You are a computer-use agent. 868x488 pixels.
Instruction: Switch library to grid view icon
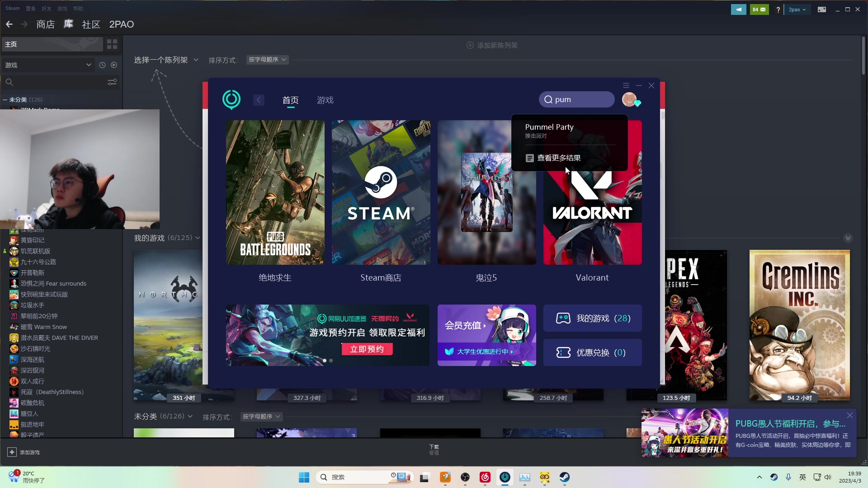(112, 44)
